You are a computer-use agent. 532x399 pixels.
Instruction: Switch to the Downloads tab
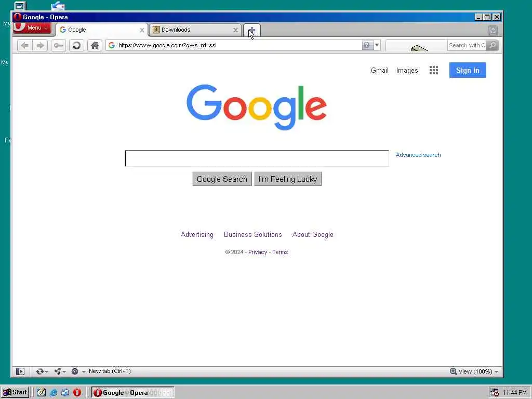tap(195, 30)
